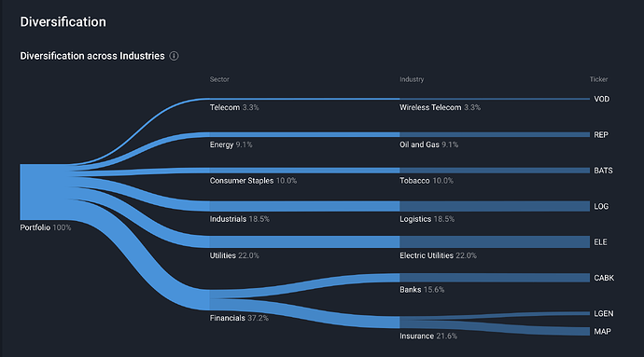Select the Banks 15.6% industry label
Screen dimensions: 644x357
[x=422, y=290]
